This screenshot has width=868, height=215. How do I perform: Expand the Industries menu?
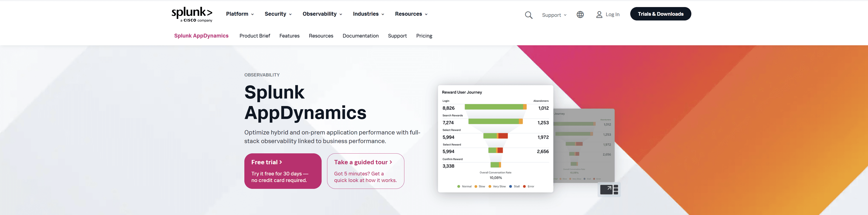click(x=368, y=14)
